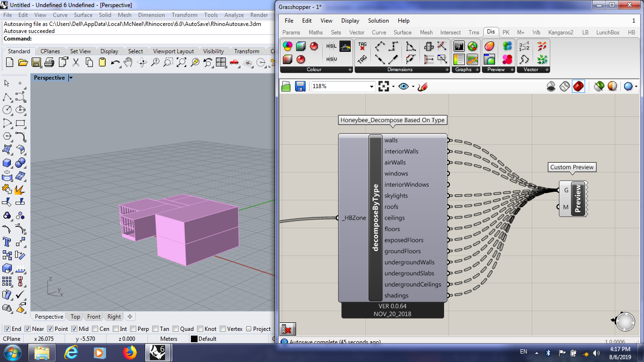Click the Save disk icon in Grasshopper canvas toolbar
The image size is (644, 362).
(x=300, y=86)
